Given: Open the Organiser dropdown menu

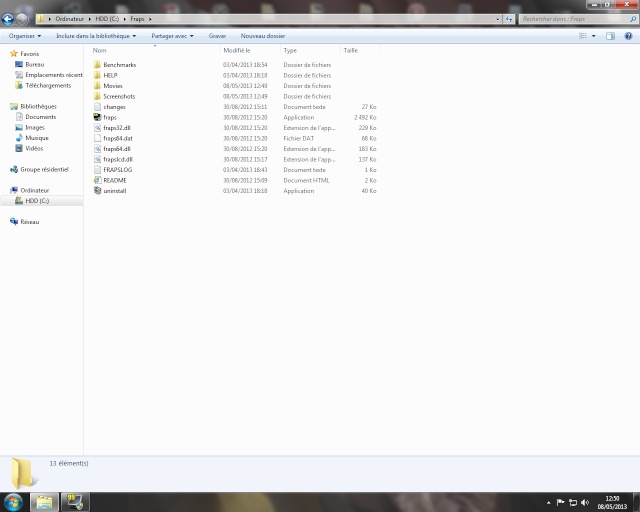Looking at the screenshot, I should 25,36.
